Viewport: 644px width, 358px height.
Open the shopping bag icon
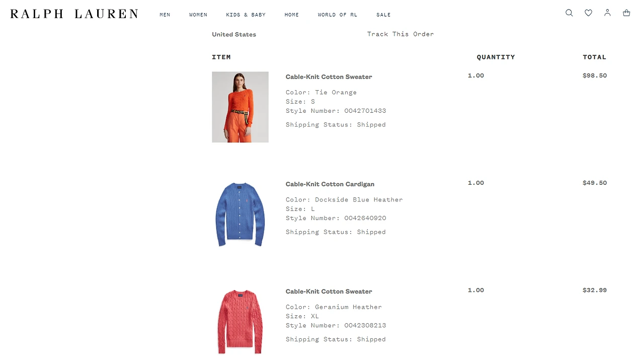[626, 13]
